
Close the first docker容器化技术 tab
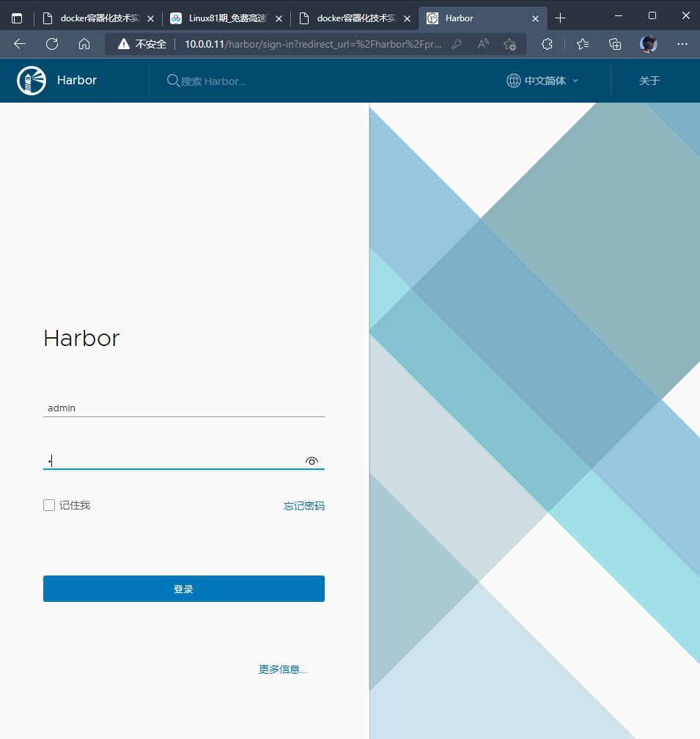point(151,19)
